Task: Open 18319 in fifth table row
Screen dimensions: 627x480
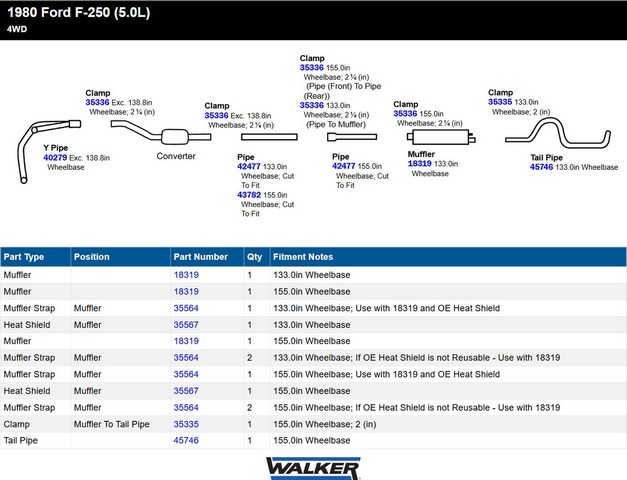Action: tap(186, 341)
